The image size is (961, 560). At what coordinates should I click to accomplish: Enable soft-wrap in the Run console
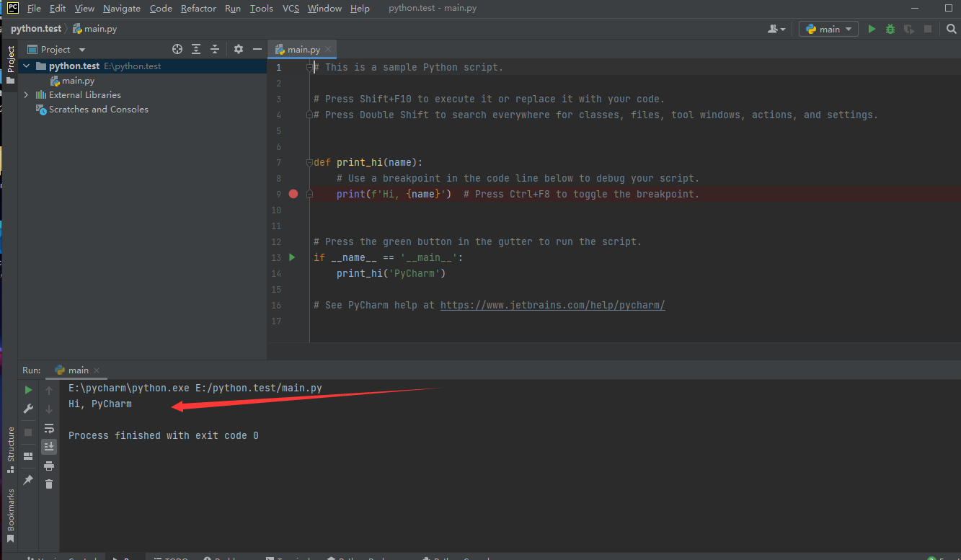pyautogui.click(x=48, y=428)
